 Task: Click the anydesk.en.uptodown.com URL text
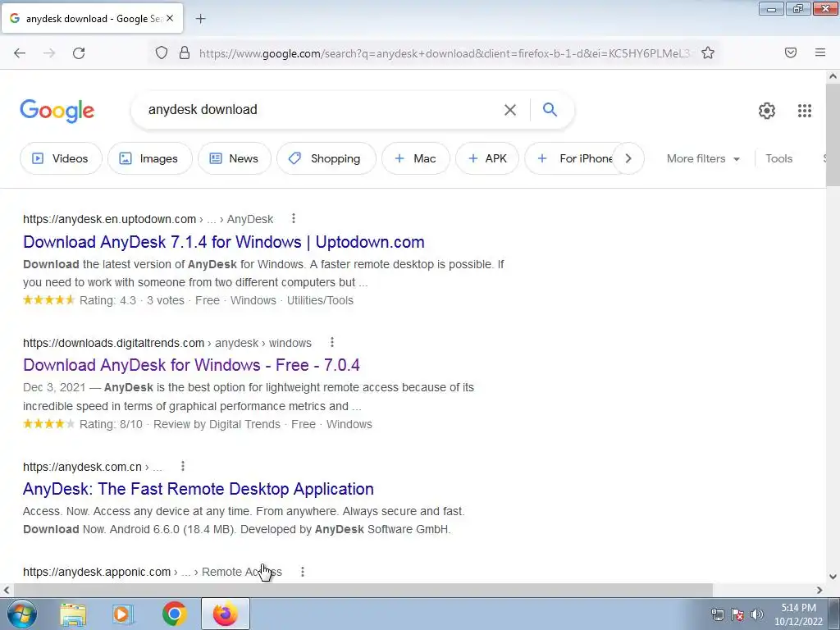click(109, 219)
